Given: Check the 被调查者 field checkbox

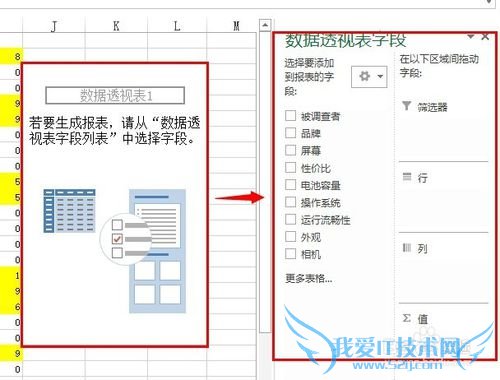Looking at the screenshot, I should [290, 116].
